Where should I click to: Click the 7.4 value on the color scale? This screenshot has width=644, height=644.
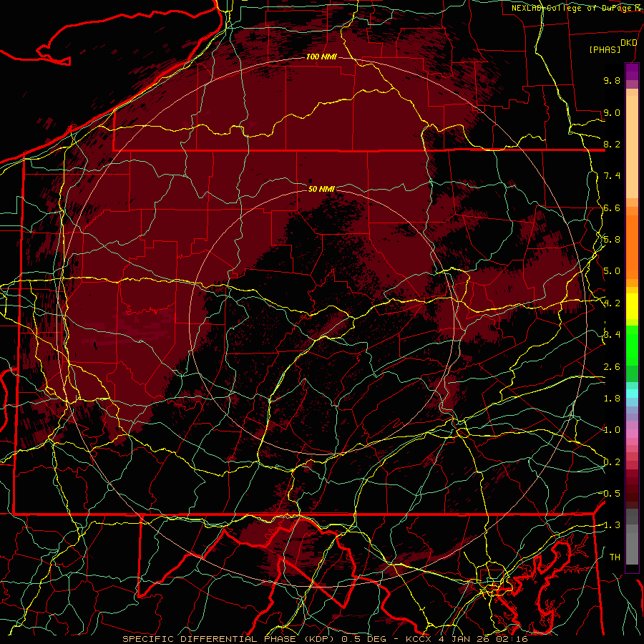[612, 176]
